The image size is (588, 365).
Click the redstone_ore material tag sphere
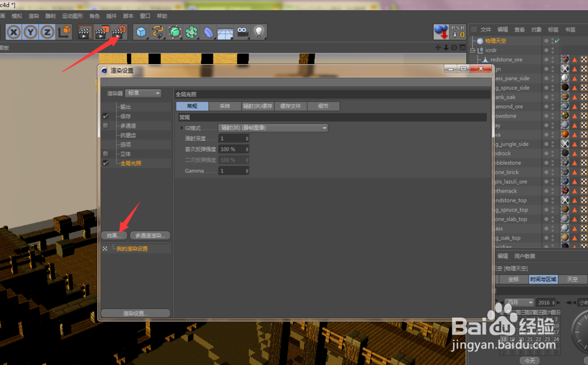point(564,59)
